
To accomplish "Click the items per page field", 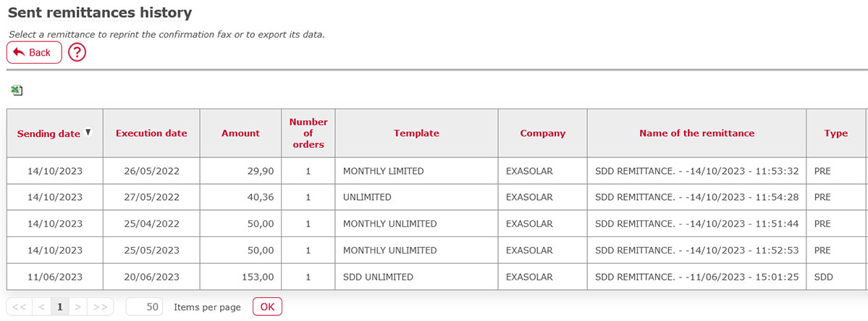I will (144, 307).
